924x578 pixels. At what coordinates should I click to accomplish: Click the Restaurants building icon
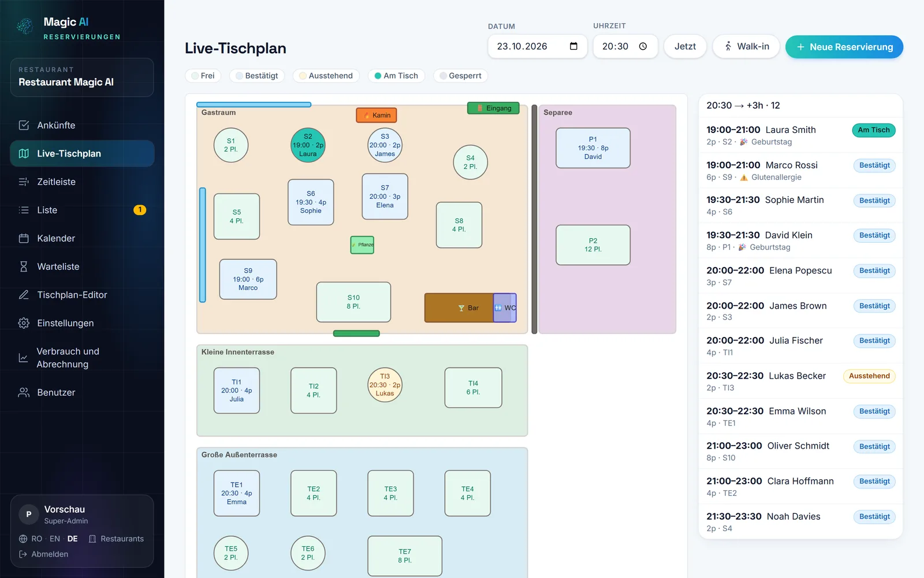[92, 539]
